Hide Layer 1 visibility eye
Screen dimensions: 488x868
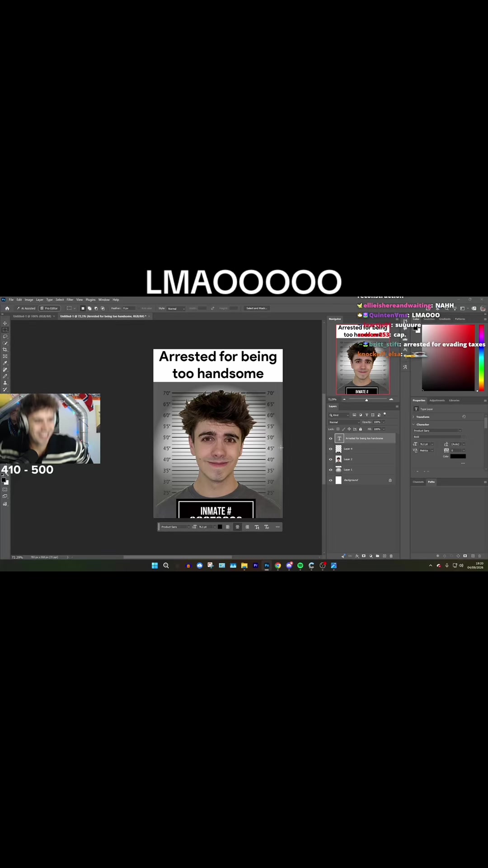(330, 470)
